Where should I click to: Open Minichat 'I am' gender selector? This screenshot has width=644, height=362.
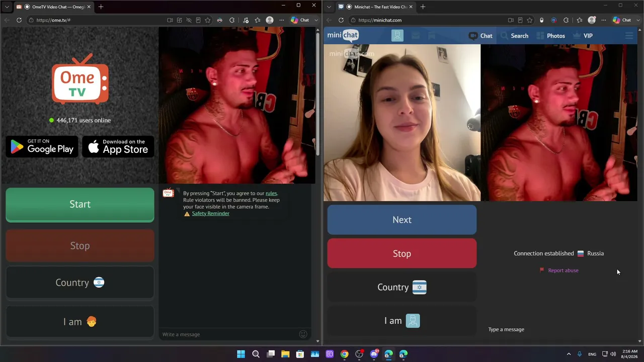402,321
